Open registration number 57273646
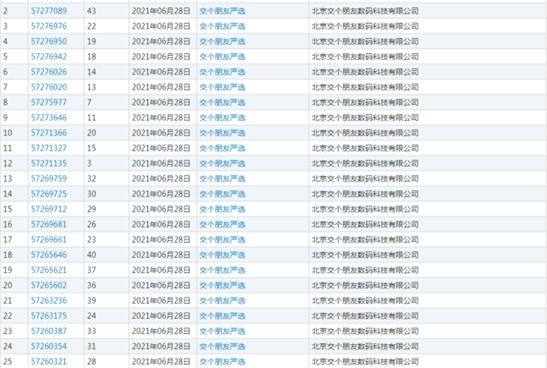This screenshot has height=368, width=547. click(49, 118)
